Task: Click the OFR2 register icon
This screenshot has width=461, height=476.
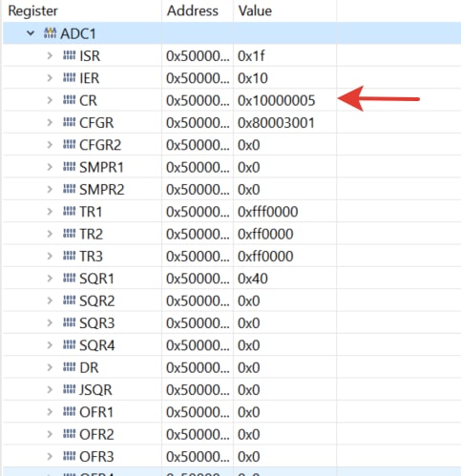Action: pyautogui.click(x=69, y=434)
